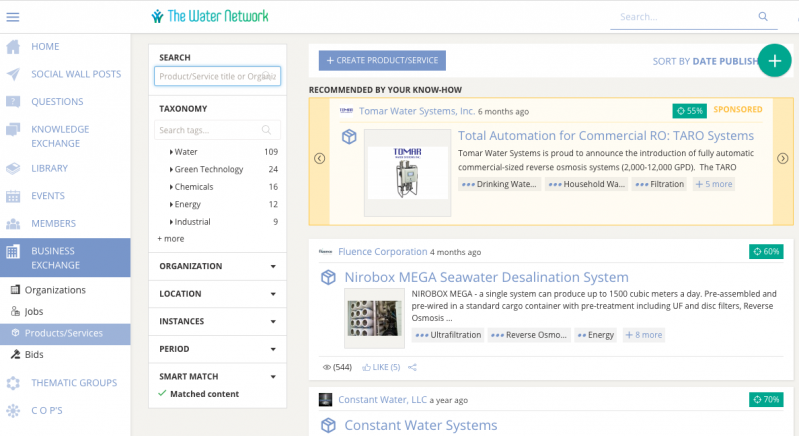Click the Ultrafiltration tag
Screen dimensions: 799x436
(x=448, y=335)
